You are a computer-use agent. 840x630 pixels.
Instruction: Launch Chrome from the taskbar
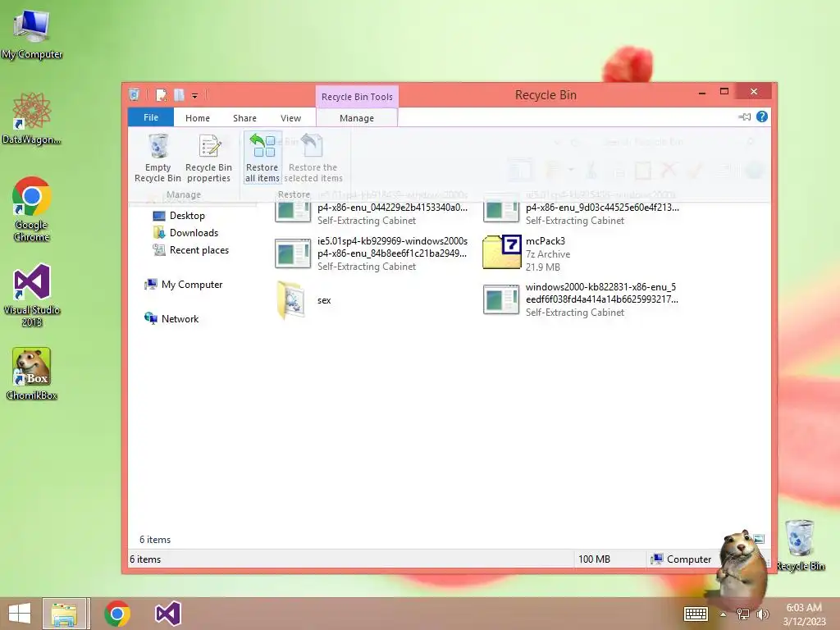tap(117, 614)
